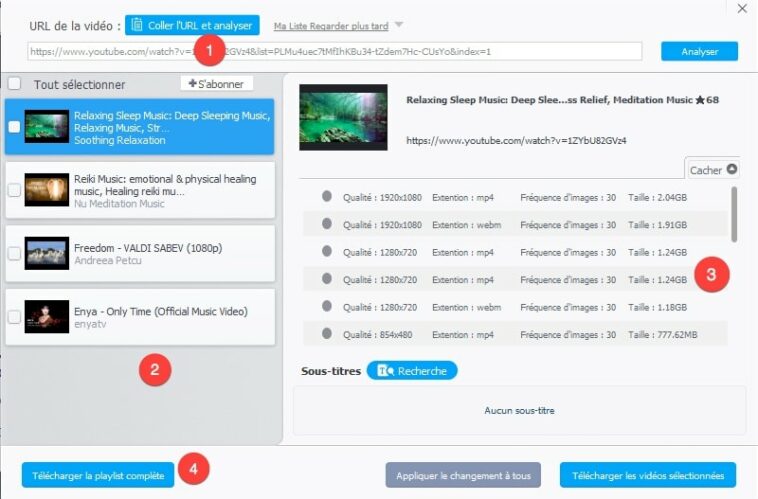Viewport: 758px width, 499px height.
Task: Check the Reiki Music video checkbox
Action: click(14, 190)
